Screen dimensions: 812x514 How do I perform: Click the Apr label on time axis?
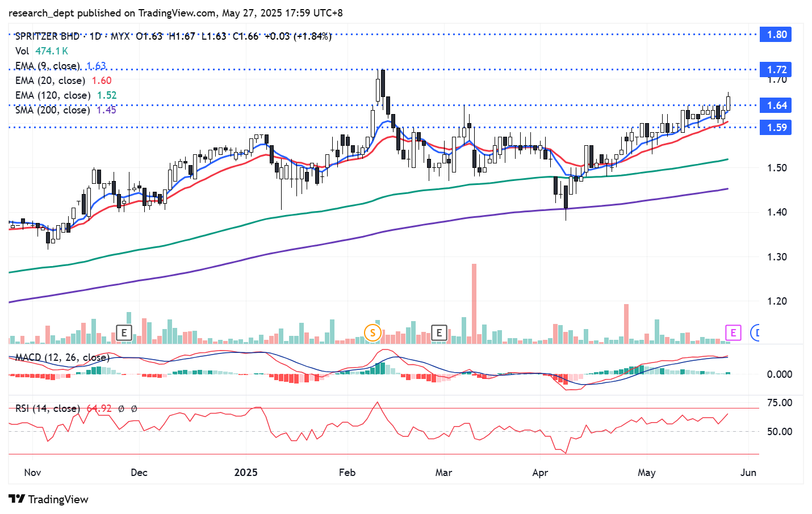(x=540, y=473)
